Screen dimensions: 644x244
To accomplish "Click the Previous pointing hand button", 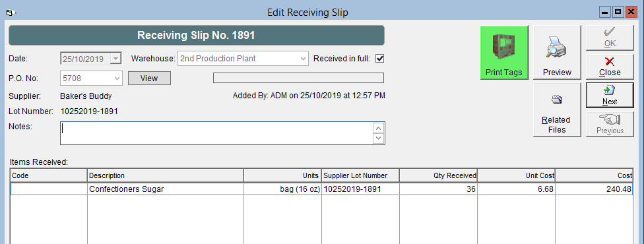I will [x=610, y=124].
